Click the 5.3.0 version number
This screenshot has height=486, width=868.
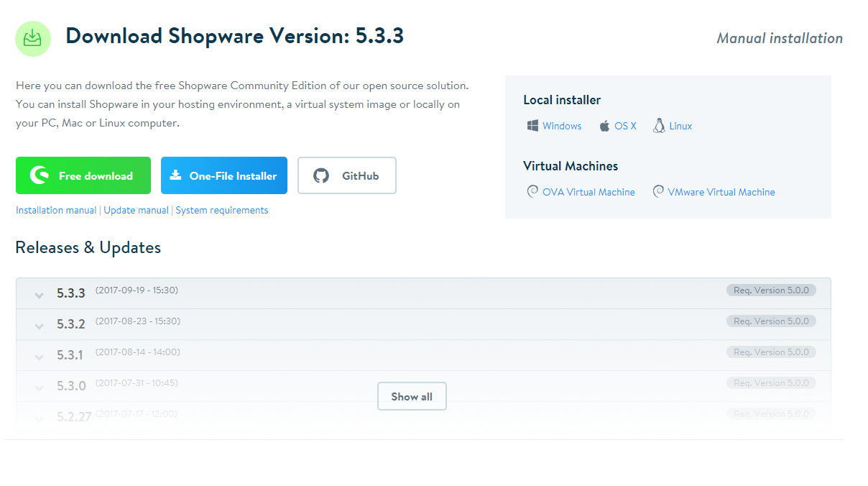(x=71, y=386)
